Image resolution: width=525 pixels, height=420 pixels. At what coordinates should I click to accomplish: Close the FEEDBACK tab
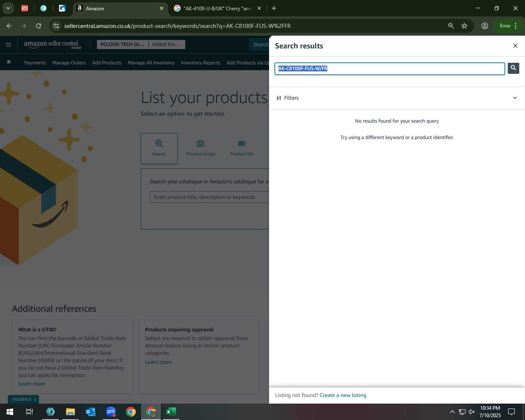pos(35,399)
